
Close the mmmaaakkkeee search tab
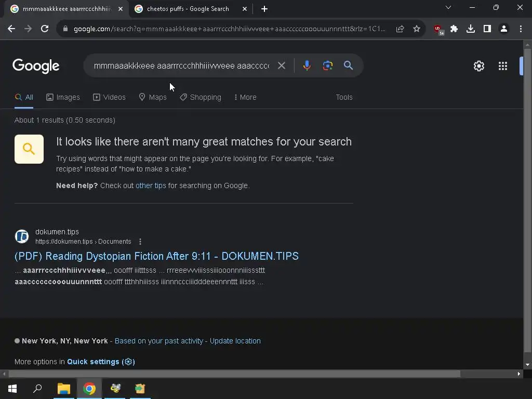(x=121, y=9)
